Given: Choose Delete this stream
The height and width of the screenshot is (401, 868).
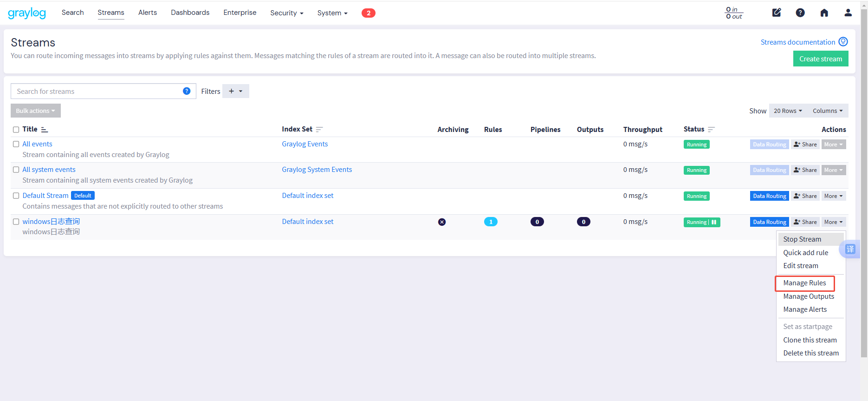Looking at the screenshot, I should (x=811, y=353).
